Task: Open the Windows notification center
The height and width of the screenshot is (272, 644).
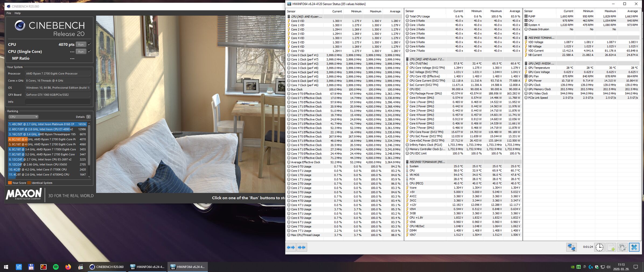Action: point(636,267)
